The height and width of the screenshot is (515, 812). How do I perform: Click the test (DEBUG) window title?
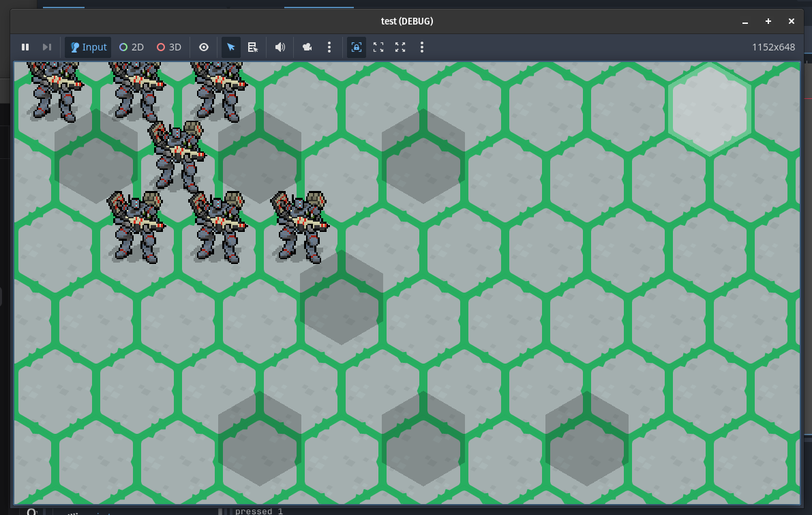pyautogui.click(x=406, y=21)
